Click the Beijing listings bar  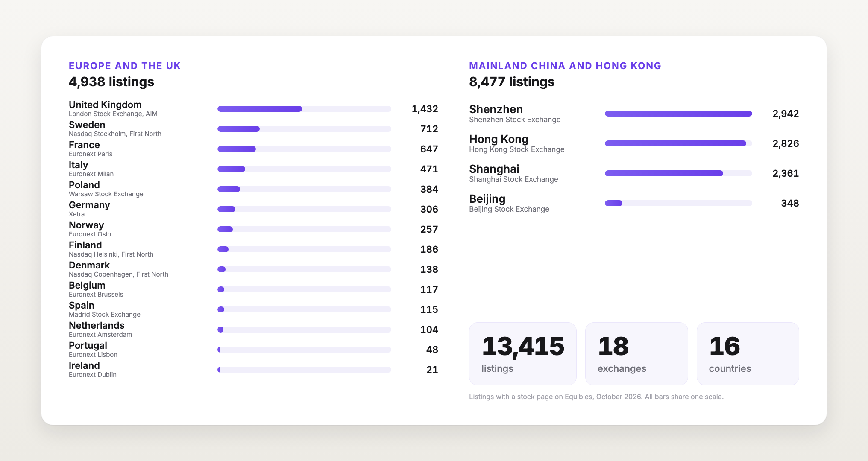pos(678,203)
